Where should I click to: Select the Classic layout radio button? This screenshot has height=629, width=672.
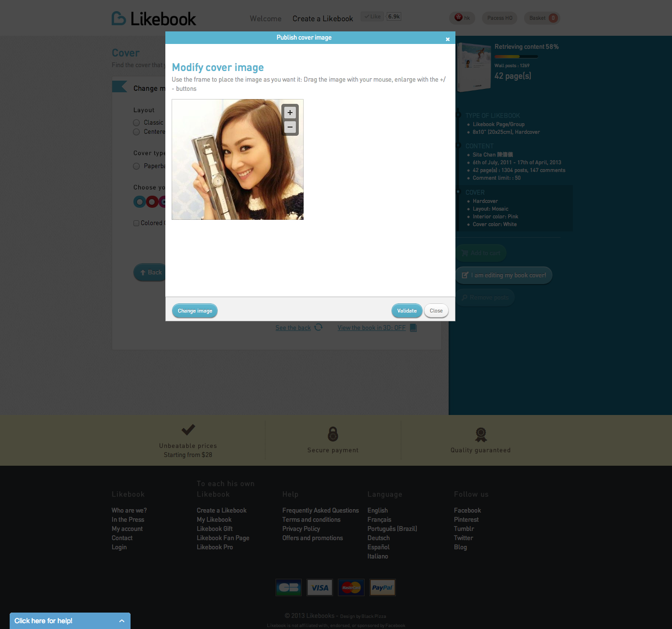pos(136,123)
